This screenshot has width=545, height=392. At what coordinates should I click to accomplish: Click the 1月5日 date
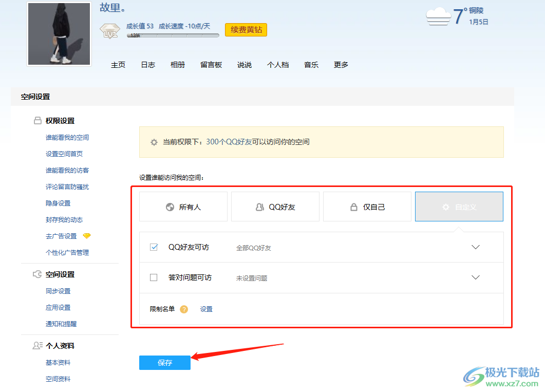[x=479, y=22]
